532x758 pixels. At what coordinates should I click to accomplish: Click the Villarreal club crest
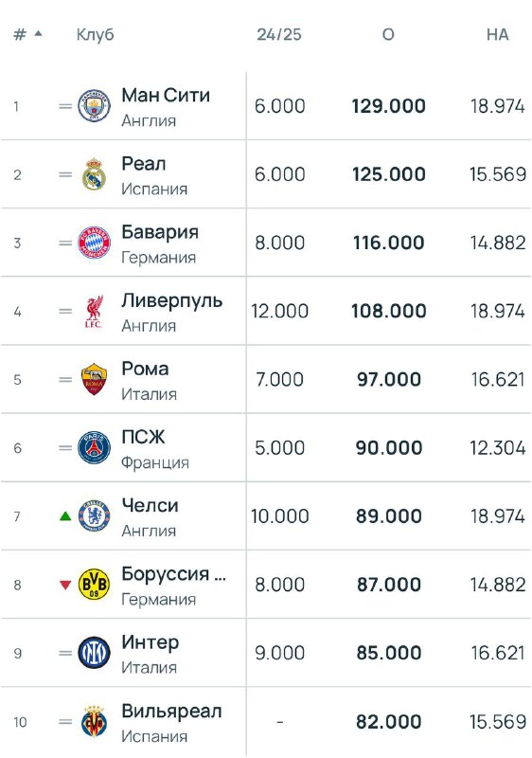pyautogui.click(x=94, y=722)
